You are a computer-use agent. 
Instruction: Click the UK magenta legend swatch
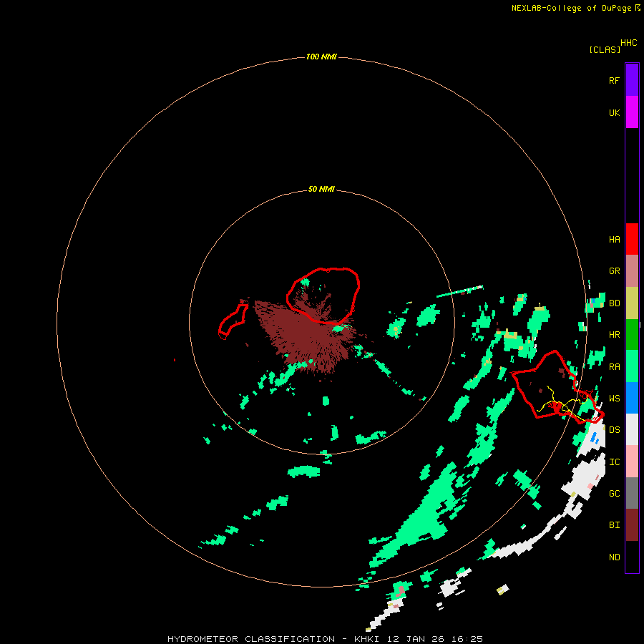[x=632, y=112]
